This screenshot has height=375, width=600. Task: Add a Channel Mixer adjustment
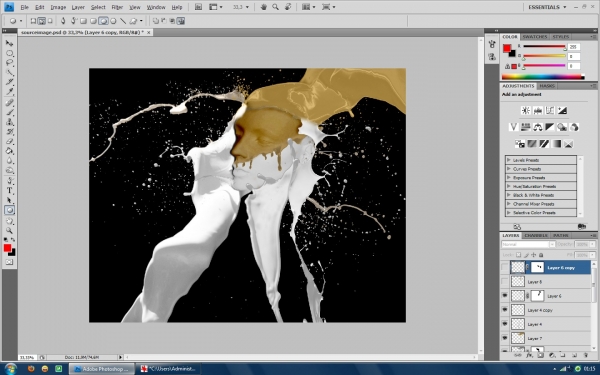click(574, 127)
